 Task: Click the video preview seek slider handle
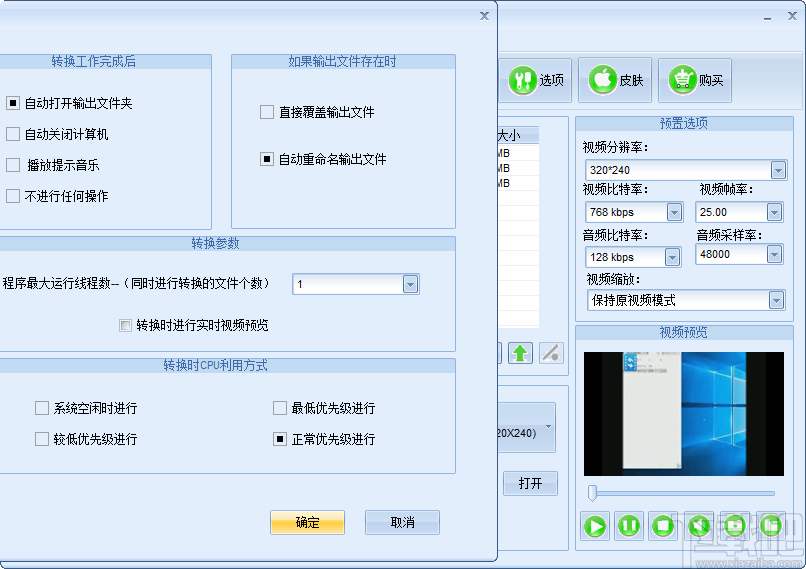tap(592, 492)
